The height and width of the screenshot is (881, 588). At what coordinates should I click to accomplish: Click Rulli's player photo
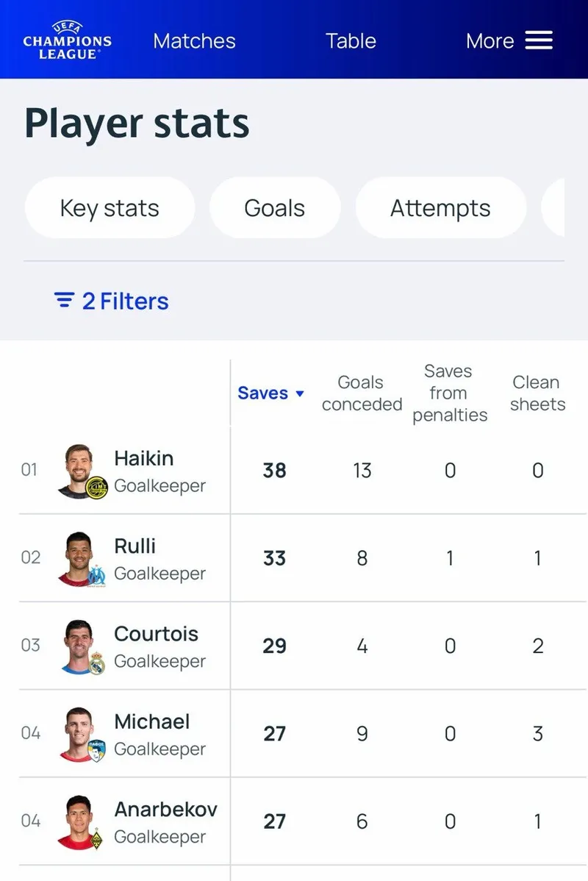79,558
